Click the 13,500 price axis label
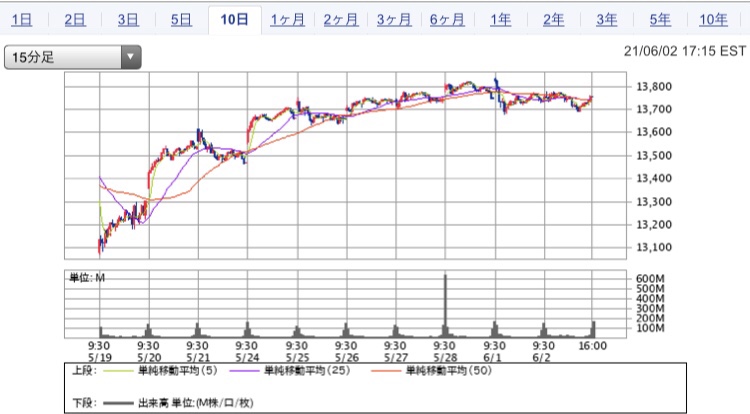Viewport: 750px width, 414px height. (x=654, y=155)
